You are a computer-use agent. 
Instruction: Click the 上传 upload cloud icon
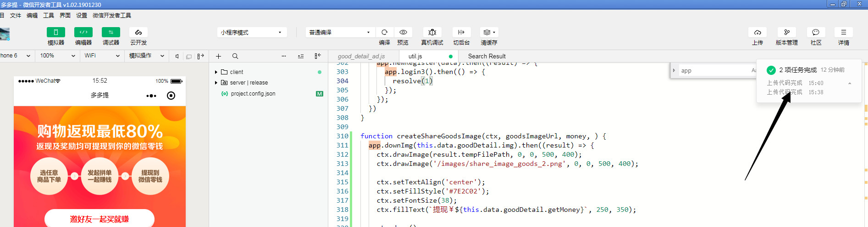[x=757, y=32]
